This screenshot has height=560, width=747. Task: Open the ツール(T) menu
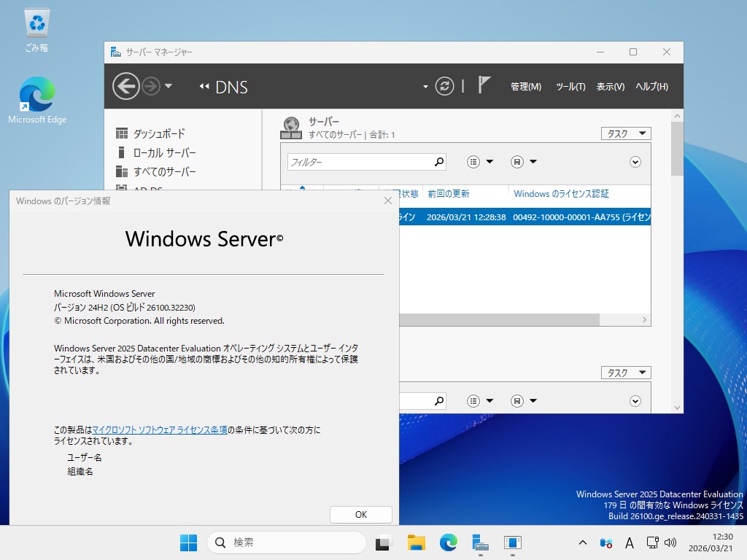pos(570,86)
